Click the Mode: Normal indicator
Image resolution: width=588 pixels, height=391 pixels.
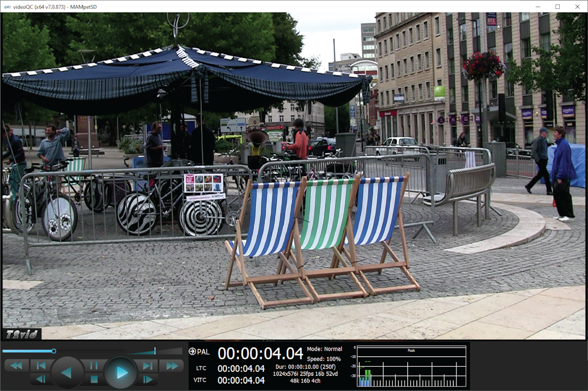click(x=324, y=349)
